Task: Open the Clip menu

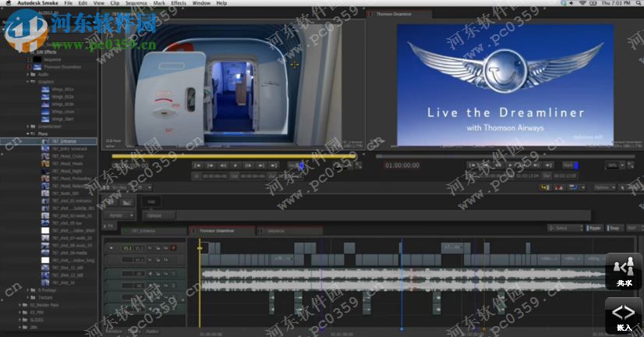Action: (115, 3)
